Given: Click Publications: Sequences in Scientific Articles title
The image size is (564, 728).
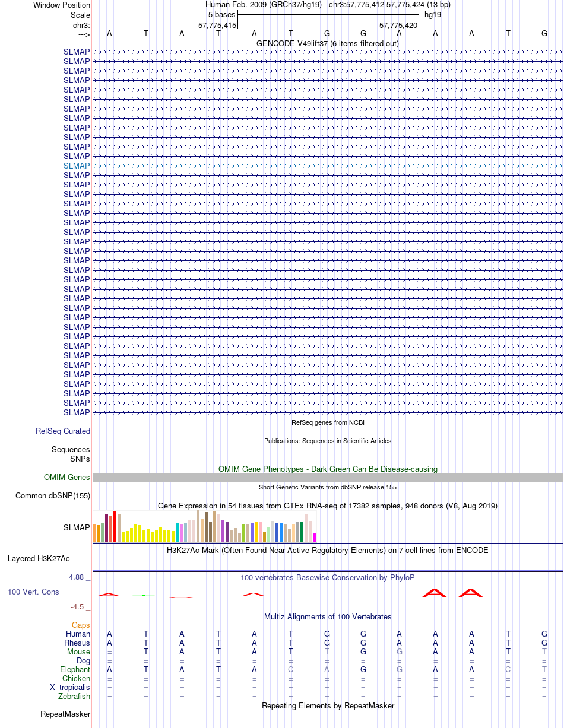Looking at the screenshot, I should click(328, 441).
